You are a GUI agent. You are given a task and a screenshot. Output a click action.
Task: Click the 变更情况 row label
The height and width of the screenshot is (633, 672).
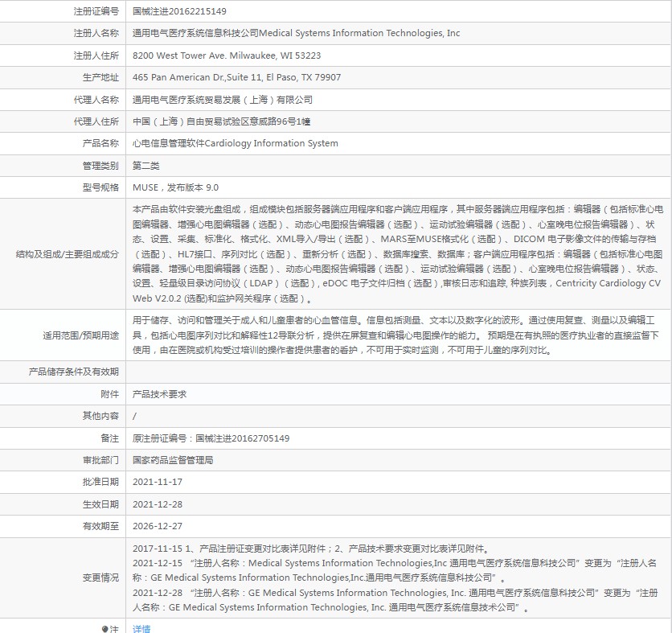100,578
